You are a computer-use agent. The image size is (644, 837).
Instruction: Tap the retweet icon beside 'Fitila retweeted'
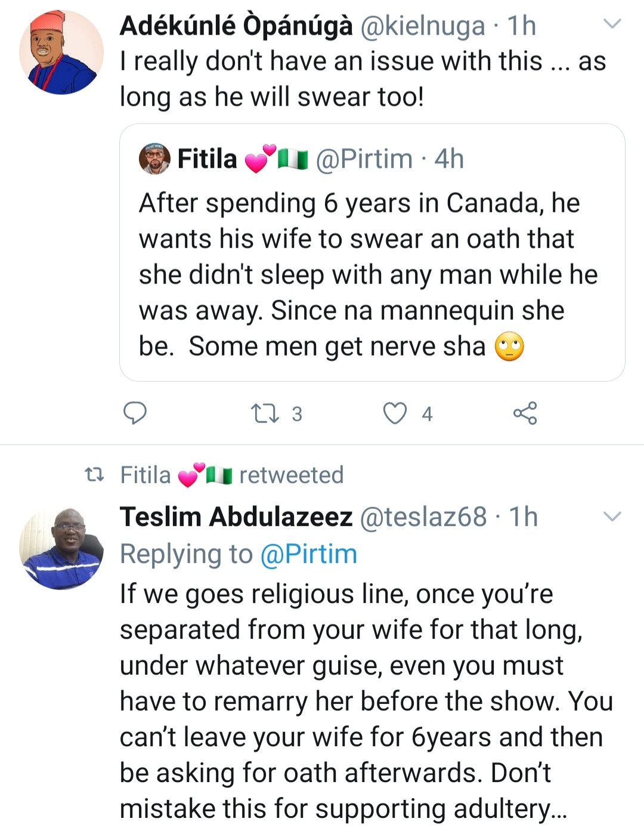coord(94,475)
